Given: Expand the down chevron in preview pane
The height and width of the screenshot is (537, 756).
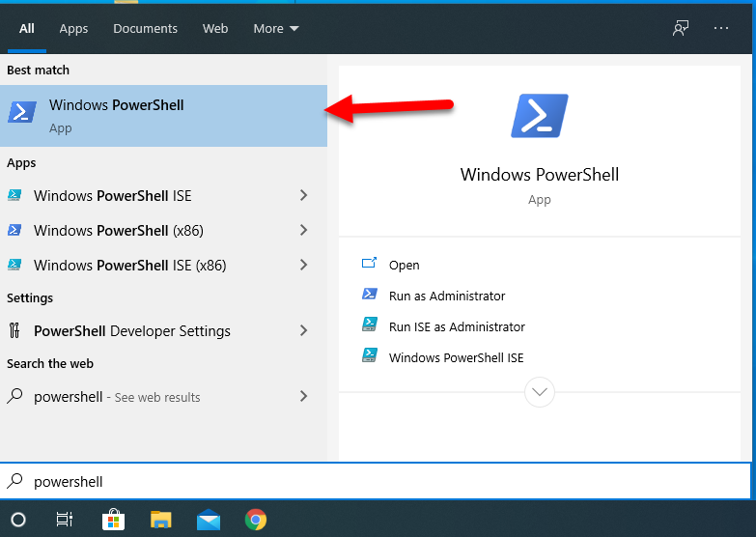Looking at the screenshot, I should pyautogui.click(x=540, y=392).
